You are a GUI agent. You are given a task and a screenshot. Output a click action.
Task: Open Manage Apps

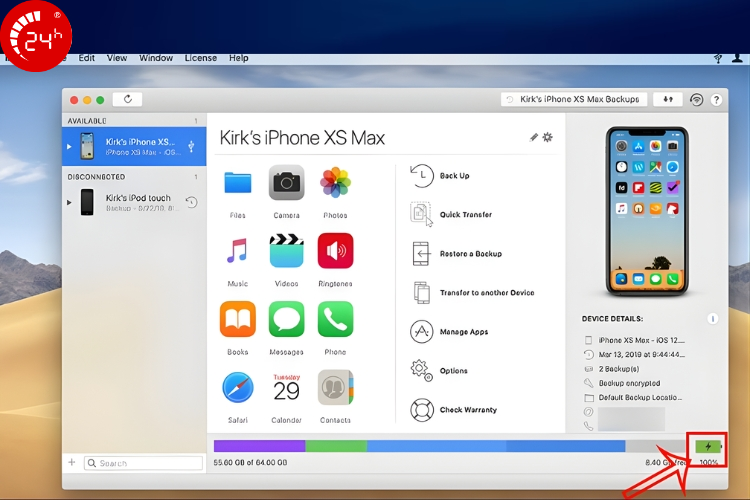coord(449,332)
